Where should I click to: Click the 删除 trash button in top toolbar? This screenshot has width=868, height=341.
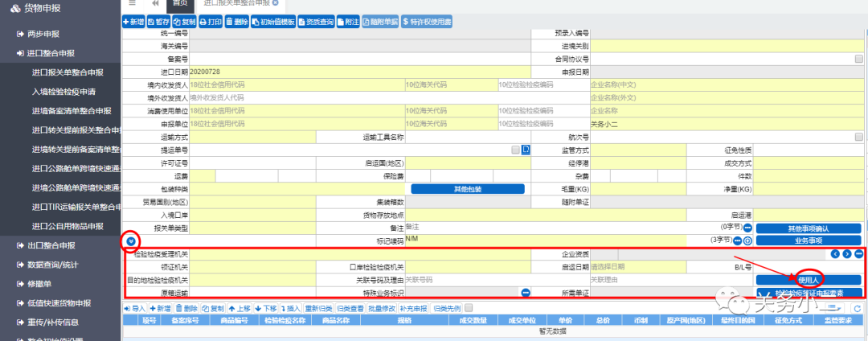pos(237,22)
